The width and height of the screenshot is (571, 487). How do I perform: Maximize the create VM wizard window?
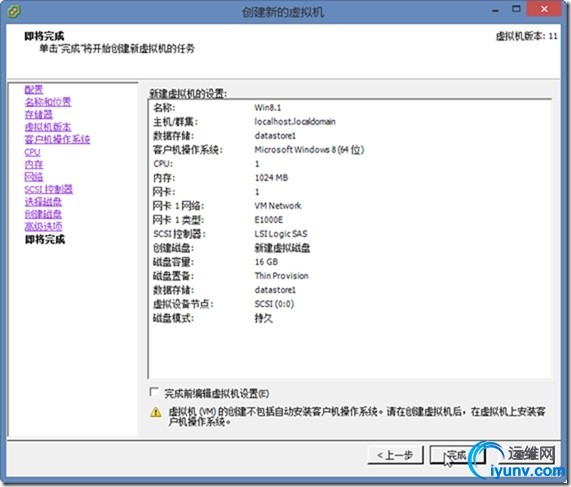[516, 9]
